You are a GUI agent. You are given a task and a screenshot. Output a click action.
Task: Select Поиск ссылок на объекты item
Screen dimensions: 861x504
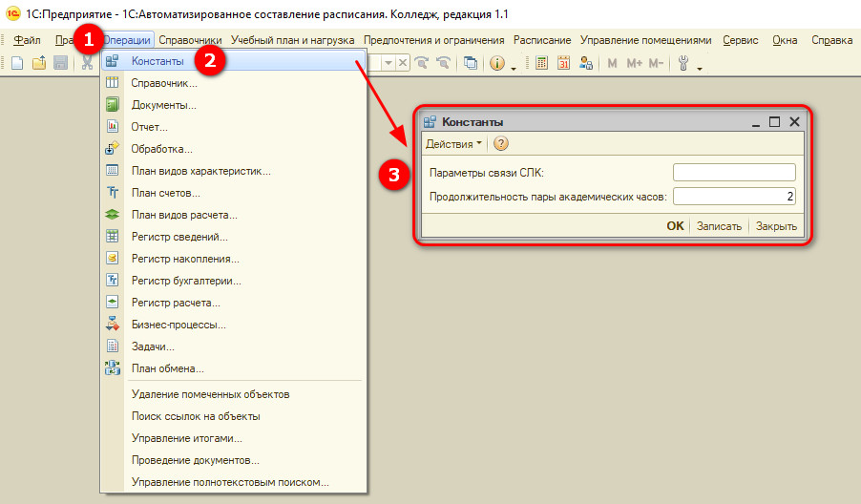[x=233, y=416]
